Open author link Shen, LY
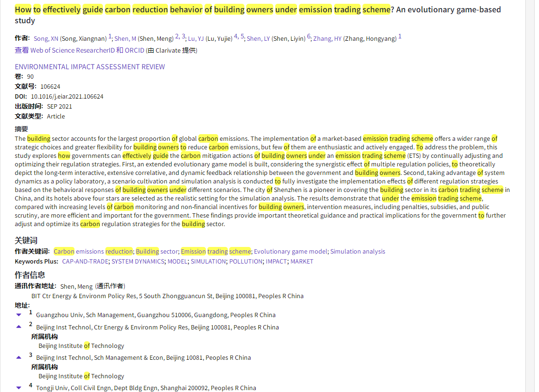This screenshot has width=539, height=392. (x=259, y=39)
